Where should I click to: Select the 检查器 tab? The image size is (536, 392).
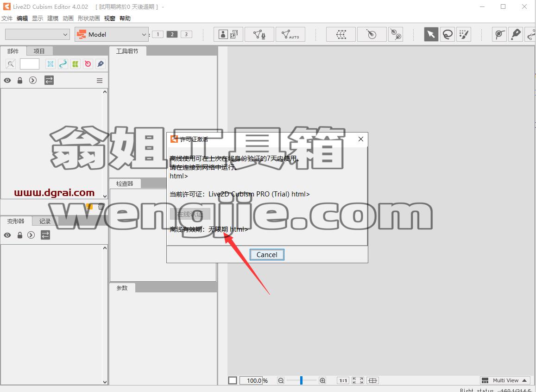click(125, 183)
